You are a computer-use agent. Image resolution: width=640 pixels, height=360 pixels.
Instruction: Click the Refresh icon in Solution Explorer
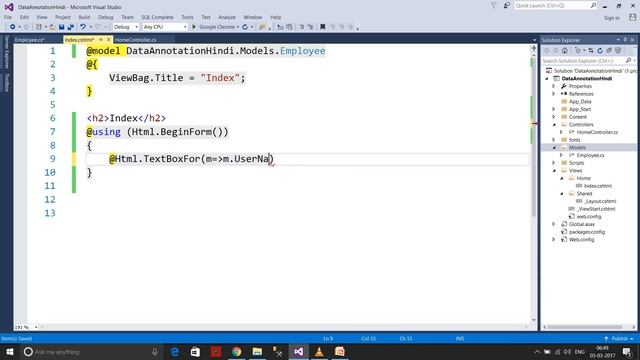click(600, 51)
